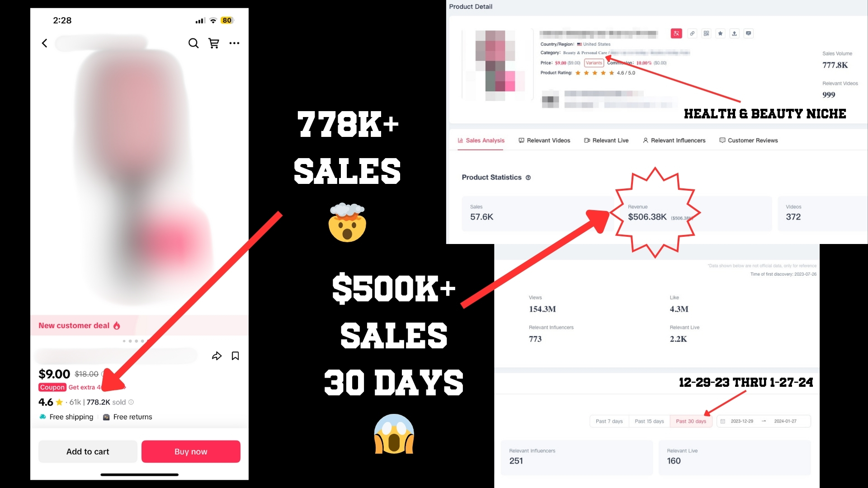The height and width of the screenshot is (488, 868).
Task: Click the Coupon label on product
Action: tap(52, 387)
